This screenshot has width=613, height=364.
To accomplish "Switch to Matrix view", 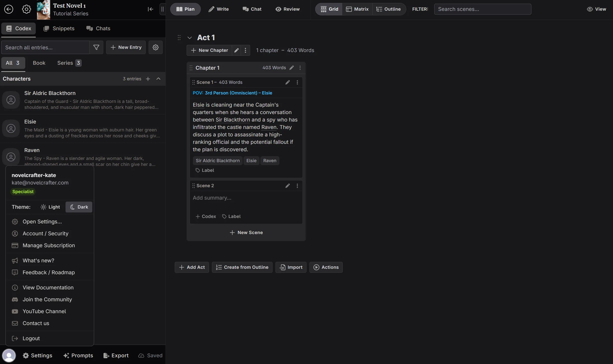I will tap(357, 9).
